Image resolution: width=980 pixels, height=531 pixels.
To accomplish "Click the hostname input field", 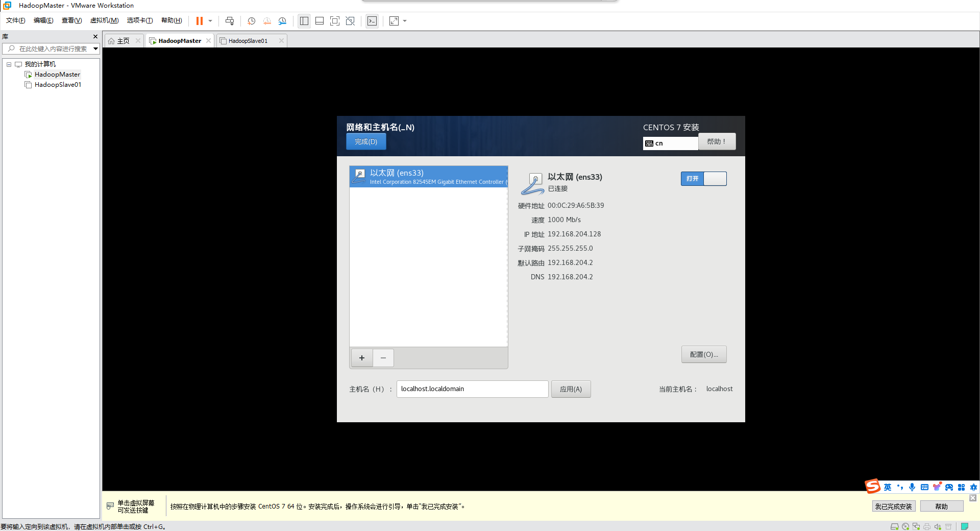I will [x=472, y=389].
